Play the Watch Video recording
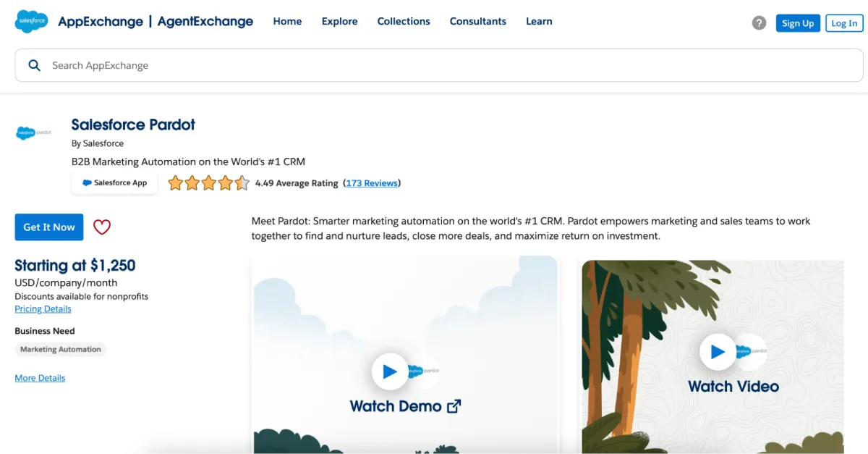The image size is (868, 454). click(718, 352)
